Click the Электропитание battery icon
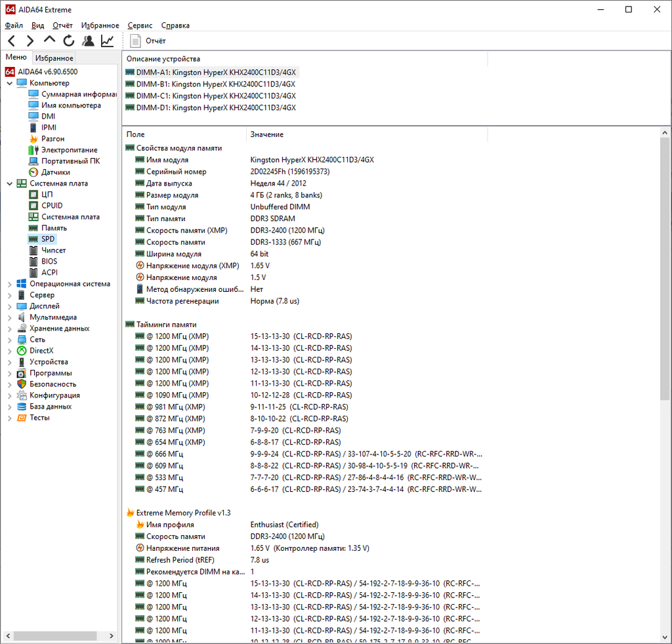 33,150
